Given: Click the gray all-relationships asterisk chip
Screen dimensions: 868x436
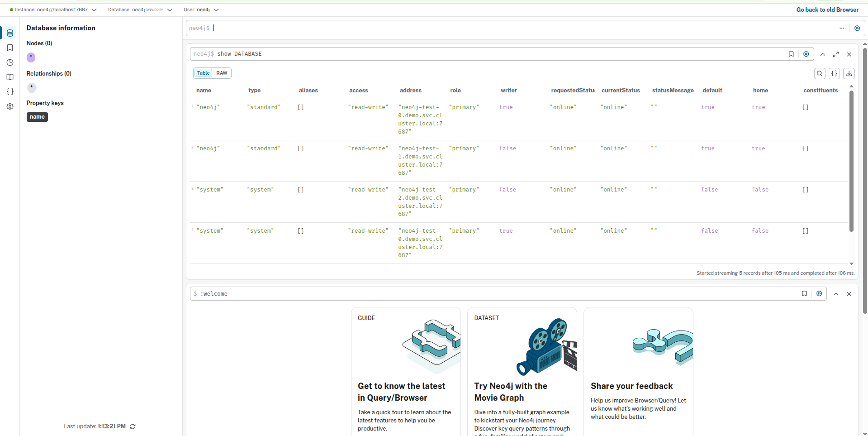Looking at the screenshot, I should click(31, 87).
